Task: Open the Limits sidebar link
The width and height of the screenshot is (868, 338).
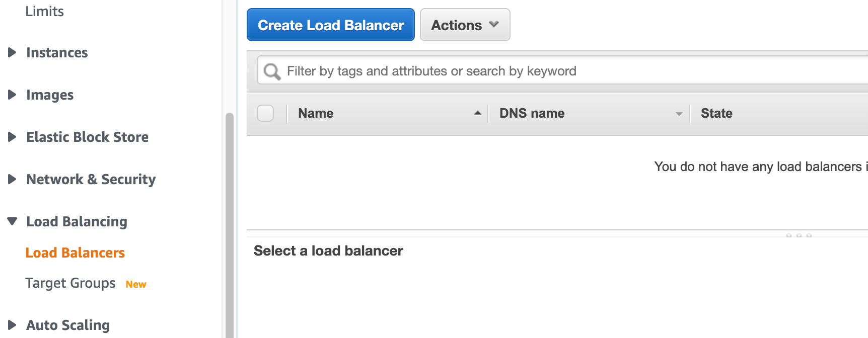Action: tap(44, 11)
